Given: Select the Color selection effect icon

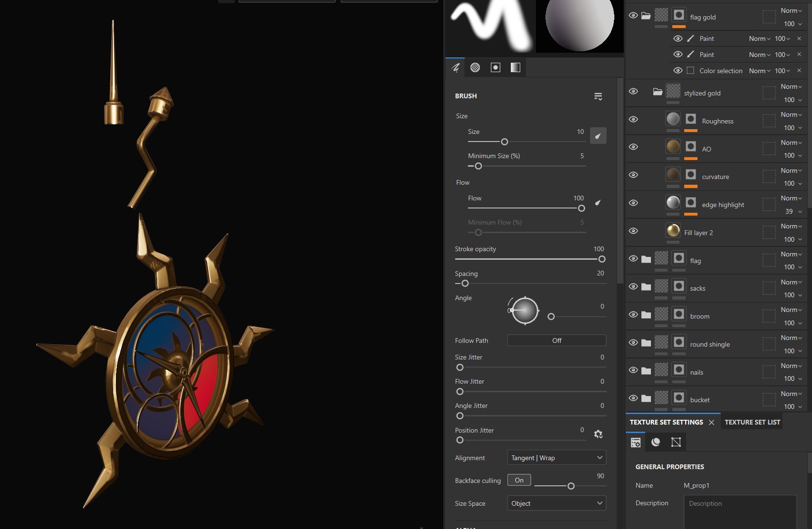Looking at the screenshot, I should click(691, 71).
